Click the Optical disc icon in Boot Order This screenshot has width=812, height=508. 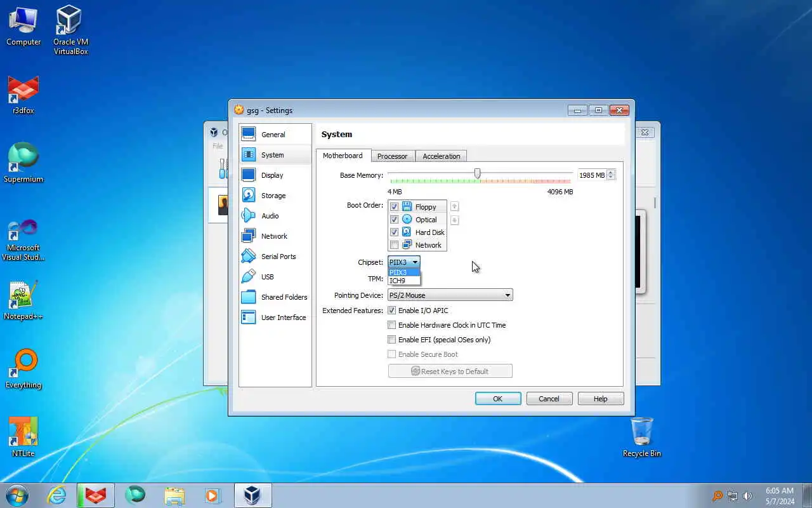coord(407,219)
